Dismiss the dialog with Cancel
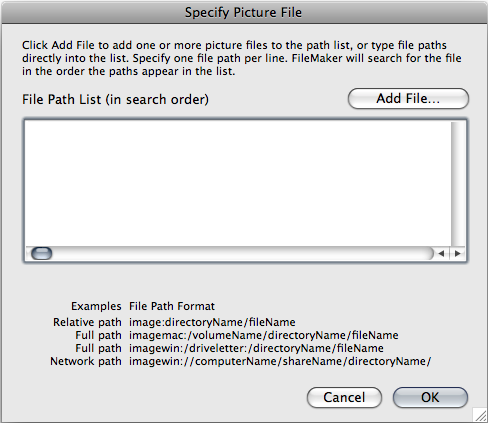Screen dimensions: 488x423 coord(344,397)
